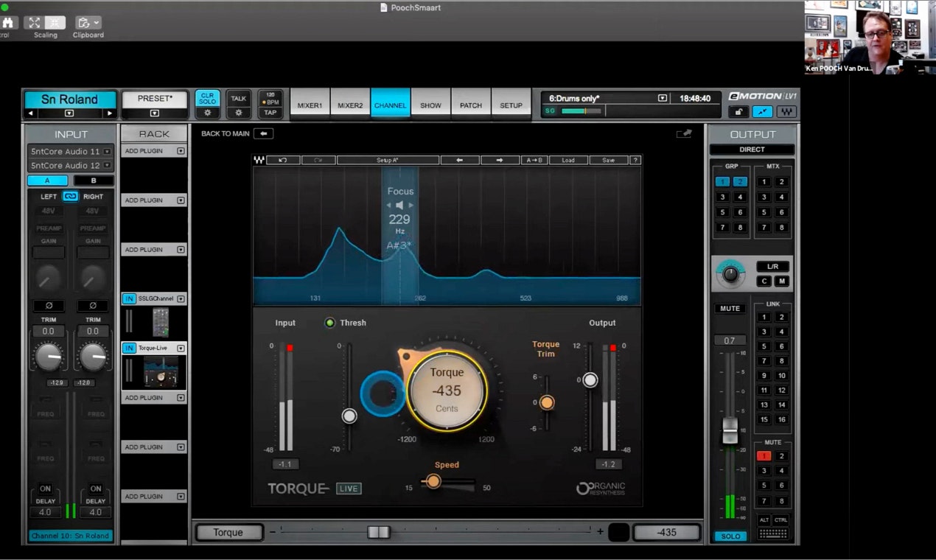The height and width of the screenshot is (560, 936).
Task: Click the plugin help question mark
Action: (x=635, y=160)
